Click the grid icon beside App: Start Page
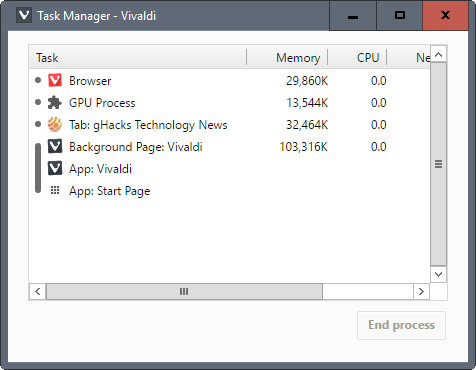The image size is (476, 370). (x=55, y=190)
